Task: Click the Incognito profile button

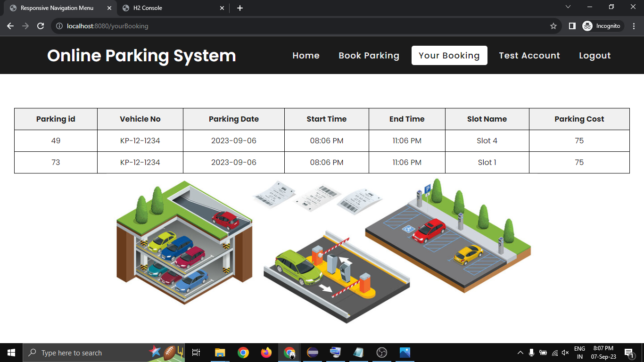Action: click(603, 26)
